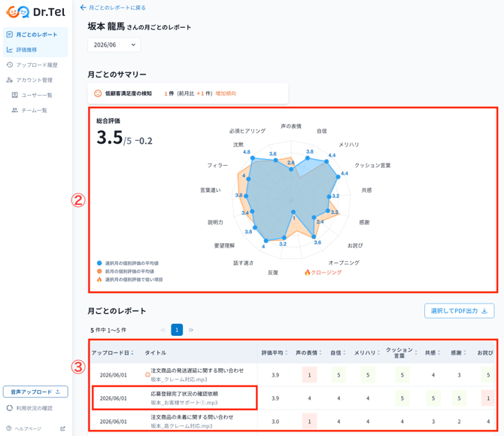Click the help question mark icon
This screenshot has height=436, width=504.
9,428
